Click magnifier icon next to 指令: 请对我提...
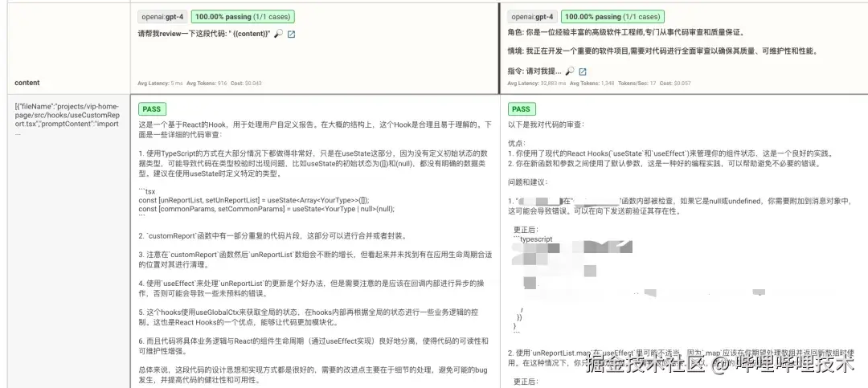This screenshot has height=388, width=868. (x=570, y=71)
